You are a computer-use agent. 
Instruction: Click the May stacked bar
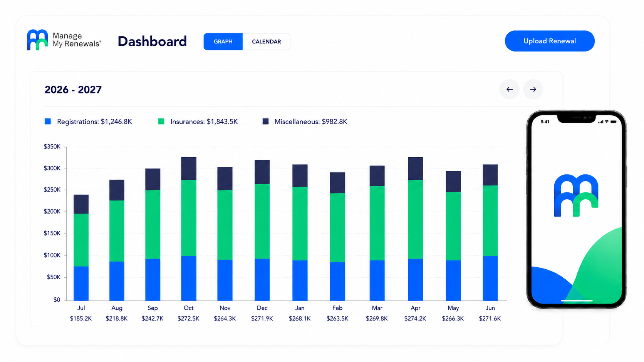[453, 236]
